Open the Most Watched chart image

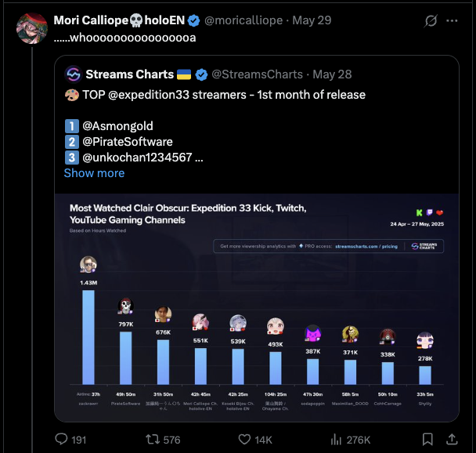tap(257, 307)
